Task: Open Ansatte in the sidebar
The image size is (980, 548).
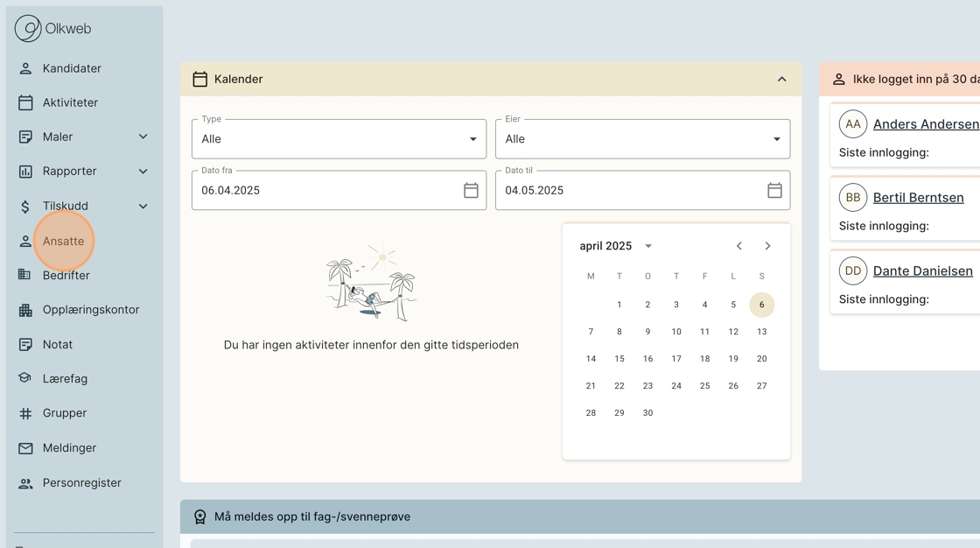Action: [63, 241]
